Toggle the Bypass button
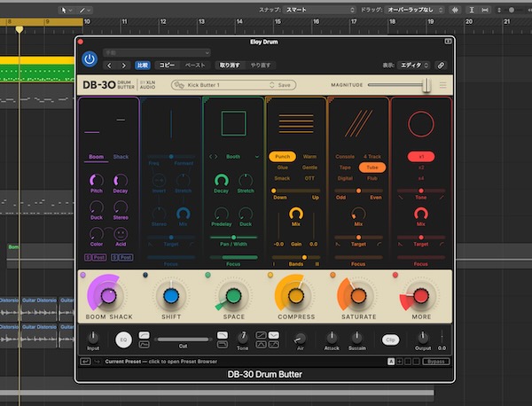Image resolution: width=532 pixels, height=406 pixels. point(436,362)
